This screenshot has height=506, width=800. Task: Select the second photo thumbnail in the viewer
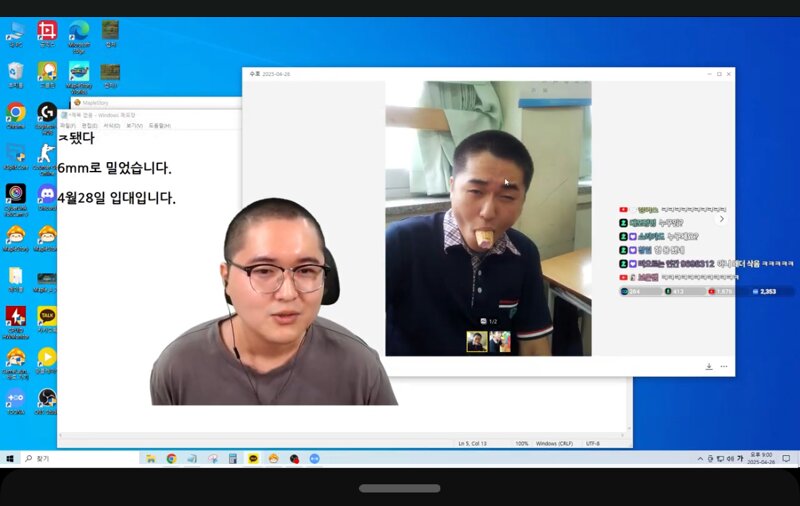pyautogui.click(x=500, y=342)
